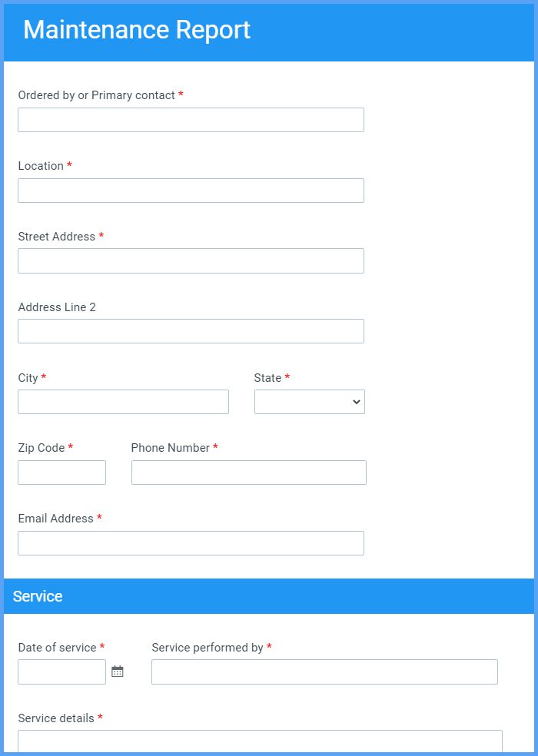Click the Zip Code field
The image size is (538, 756).
(61, 472)
